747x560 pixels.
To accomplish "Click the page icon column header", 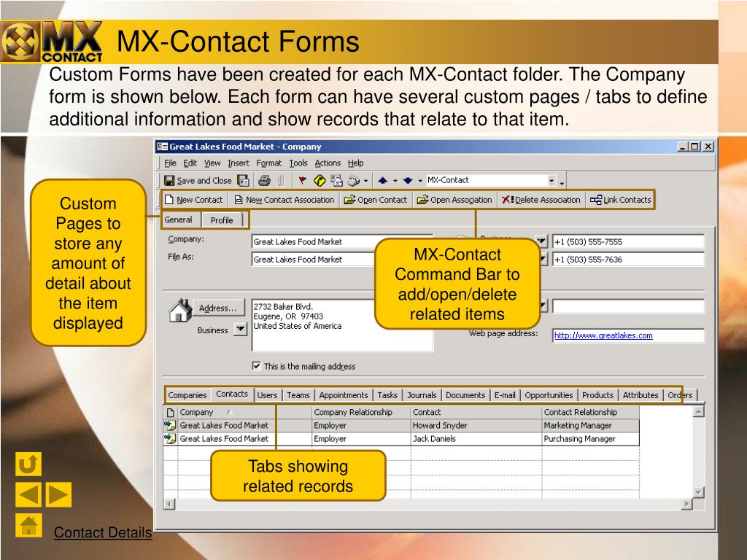I will (x=170, y=413).
